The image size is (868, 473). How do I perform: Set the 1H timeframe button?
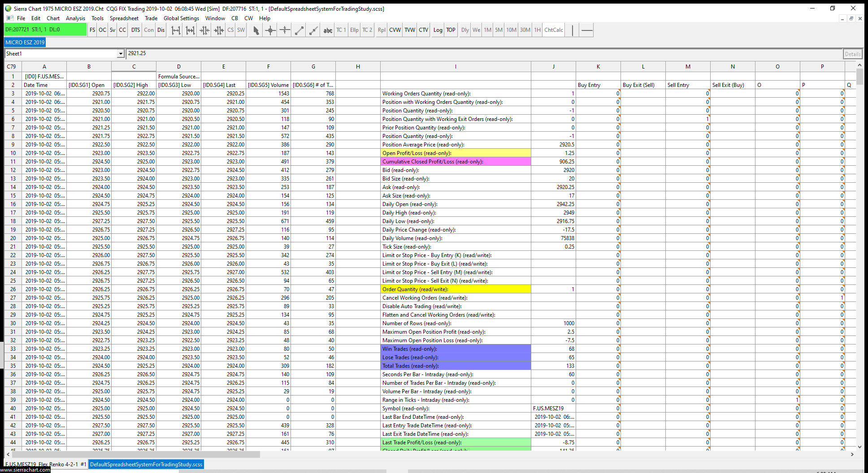(537, 30)
